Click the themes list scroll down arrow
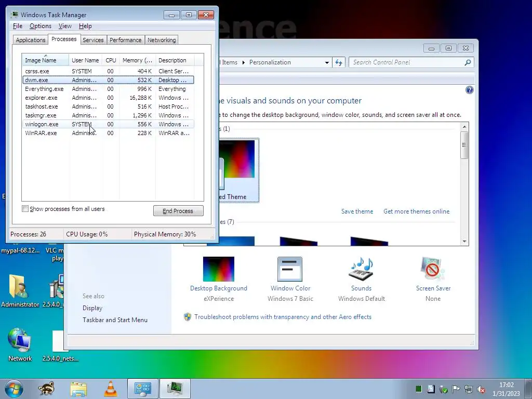The height and width of the screenshot is (399, 532). (x=464, y=242)
